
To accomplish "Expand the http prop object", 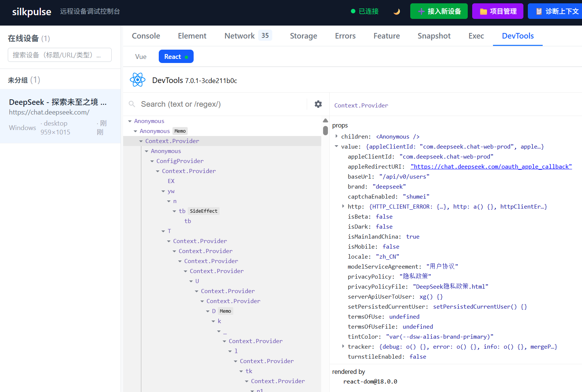I will 343,206.
